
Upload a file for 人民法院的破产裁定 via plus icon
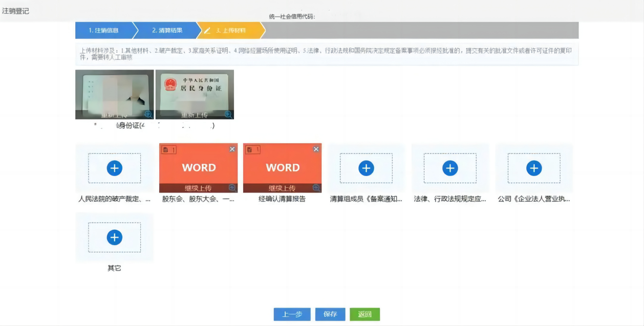click(114, 168)
